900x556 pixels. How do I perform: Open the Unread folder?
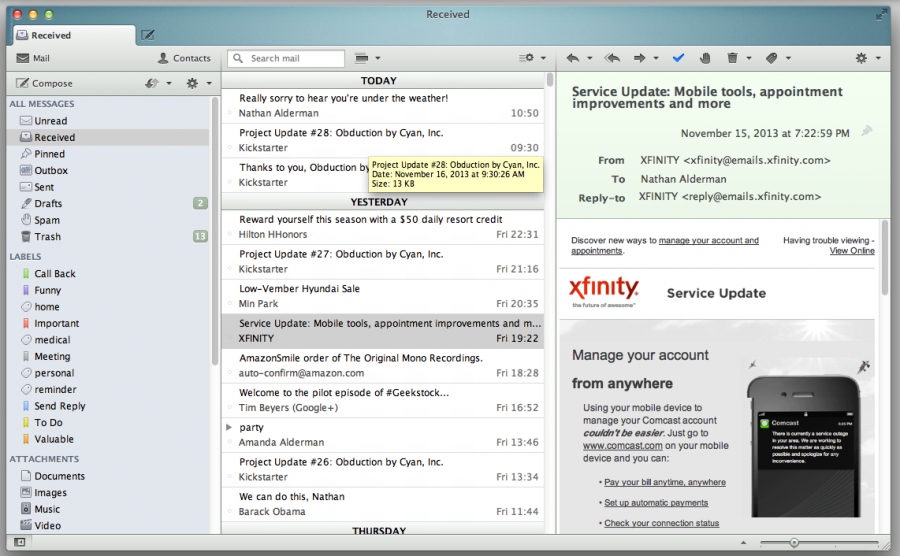tap(109, 120)
